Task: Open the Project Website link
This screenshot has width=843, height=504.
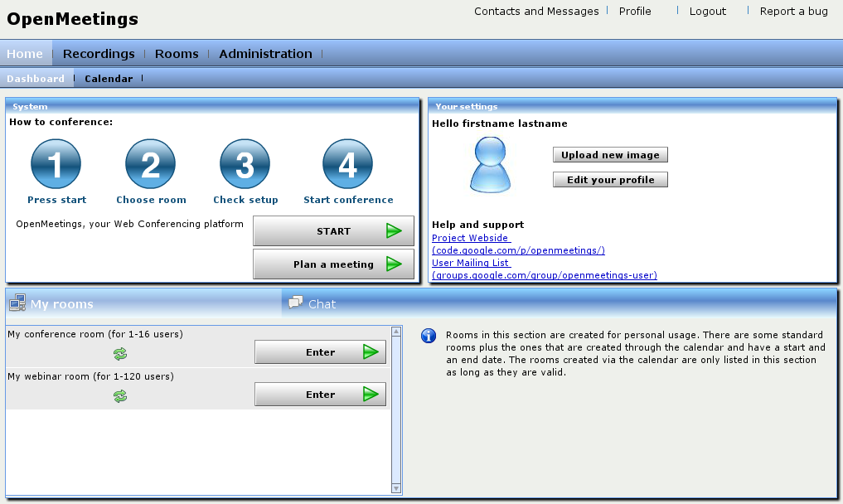Action: [x=518, y=245]
